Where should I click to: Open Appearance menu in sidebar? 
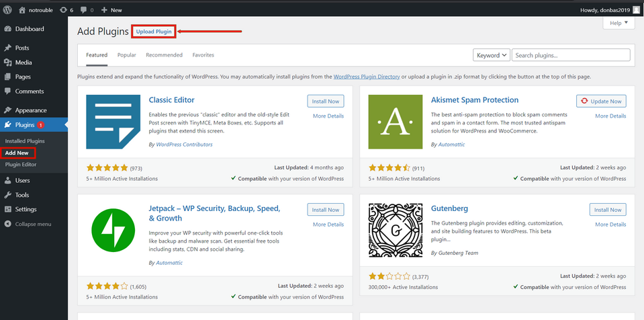30,110
